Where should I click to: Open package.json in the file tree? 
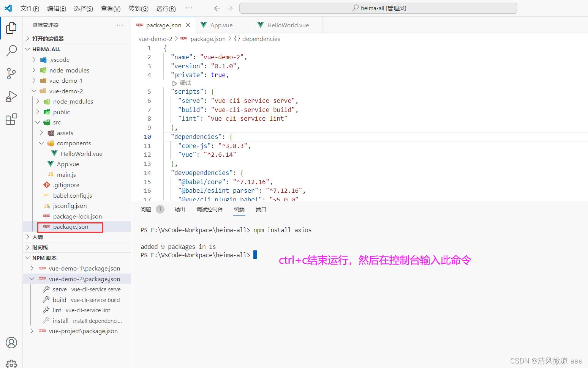pyautogui.click(x=71, y=226)
